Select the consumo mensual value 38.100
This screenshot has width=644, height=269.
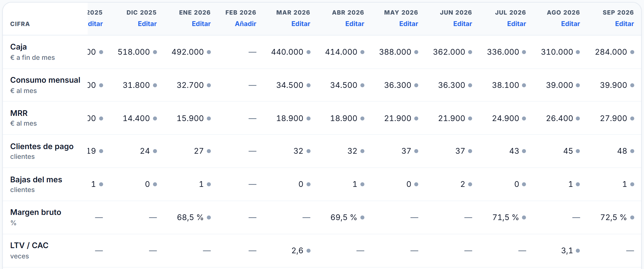point(506,85)
